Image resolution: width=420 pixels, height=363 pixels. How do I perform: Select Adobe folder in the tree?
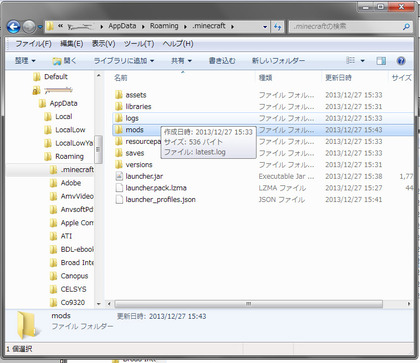click(x=71, y=183)
